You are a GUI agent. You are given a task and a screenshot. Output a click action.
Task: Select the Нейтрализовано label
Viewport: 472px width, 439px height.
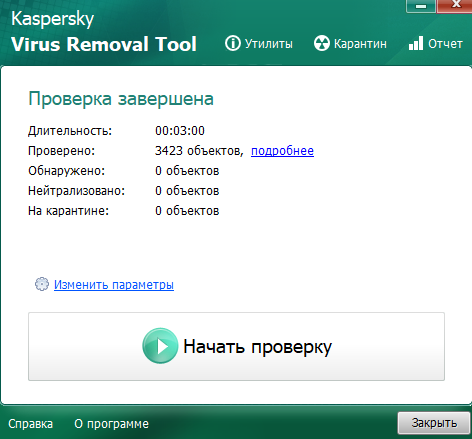pyautogui.click(x=77, y=191)
